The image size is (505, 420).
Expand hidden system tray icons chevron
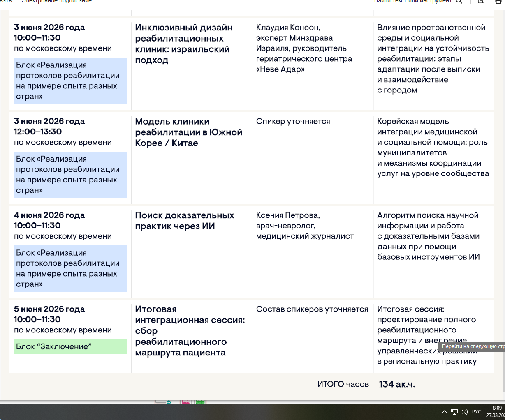point(445,412)
